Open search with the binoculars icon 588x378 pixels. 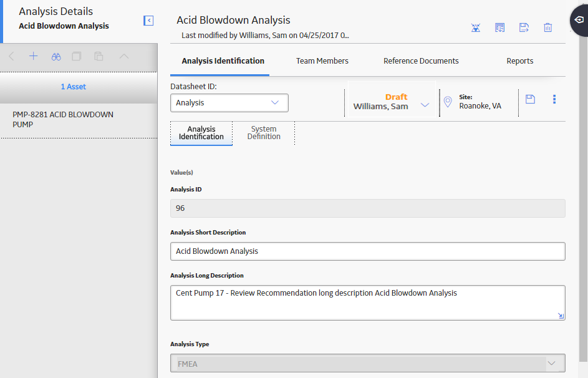coord(56,57)
